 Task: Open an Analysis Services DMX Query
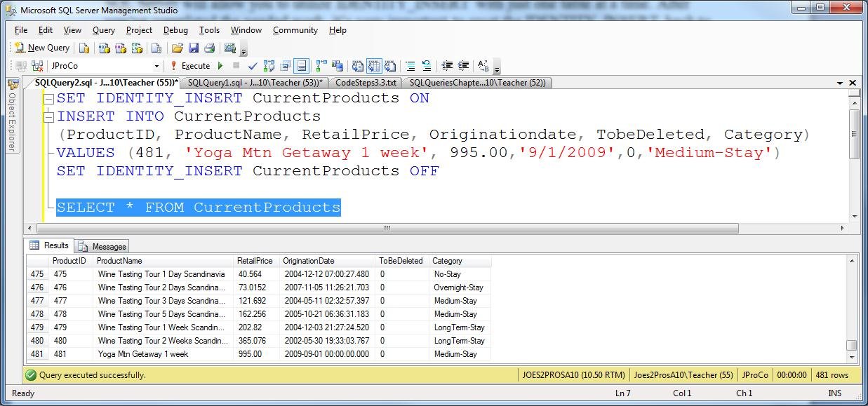(x=120, y=48)
